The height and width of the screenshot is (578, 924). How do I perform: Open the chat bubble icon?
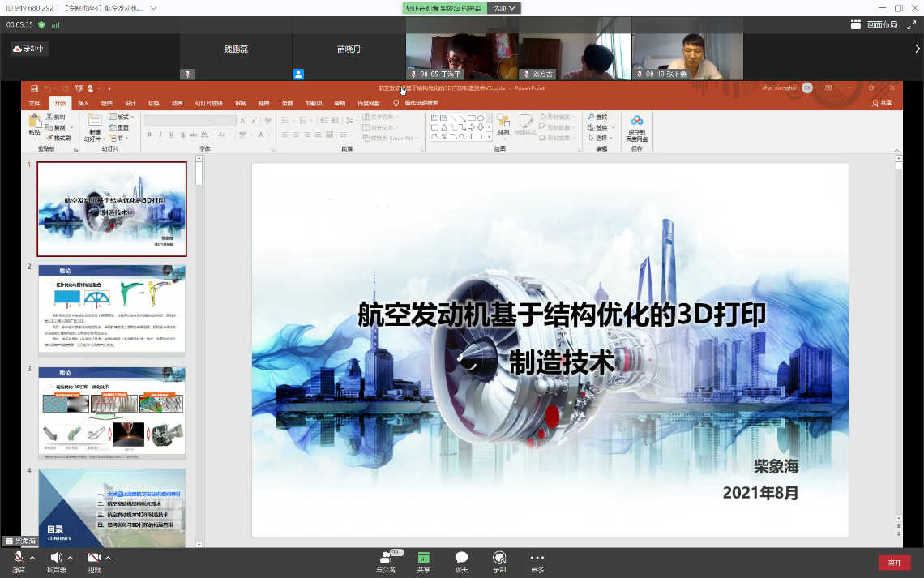pos(461,558)
